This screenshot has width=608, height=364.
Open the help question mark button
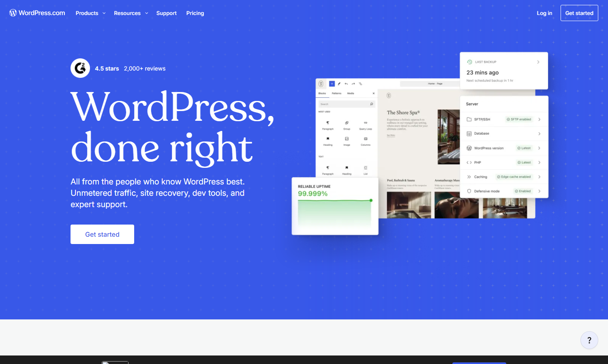point(589,340)
